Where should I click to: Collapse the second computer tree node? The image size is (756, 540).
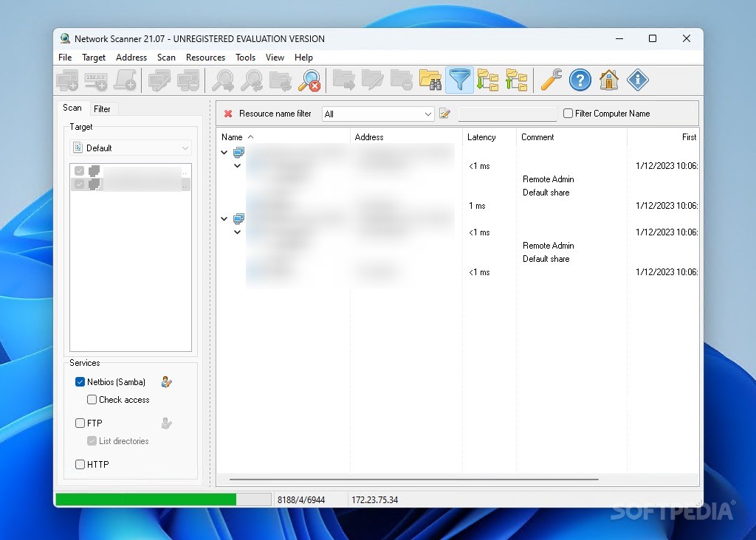pos(224,218)
